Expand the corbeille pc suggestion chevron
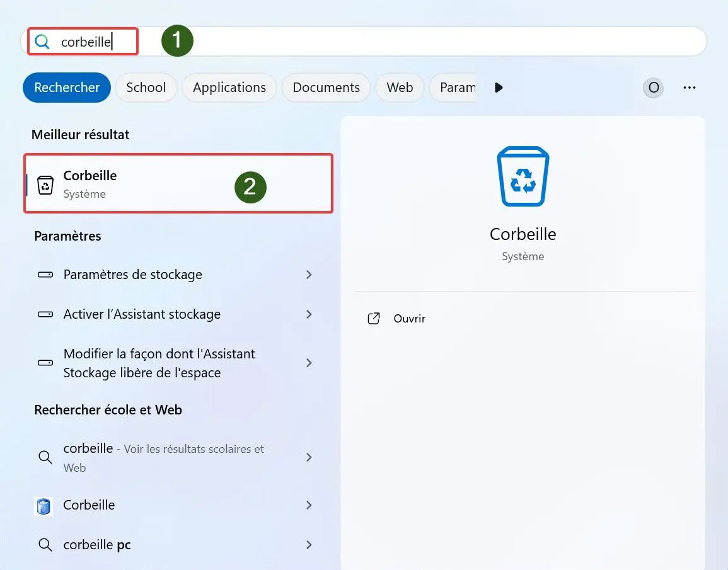The image size is (728, 570). click(x=309, y=544)
